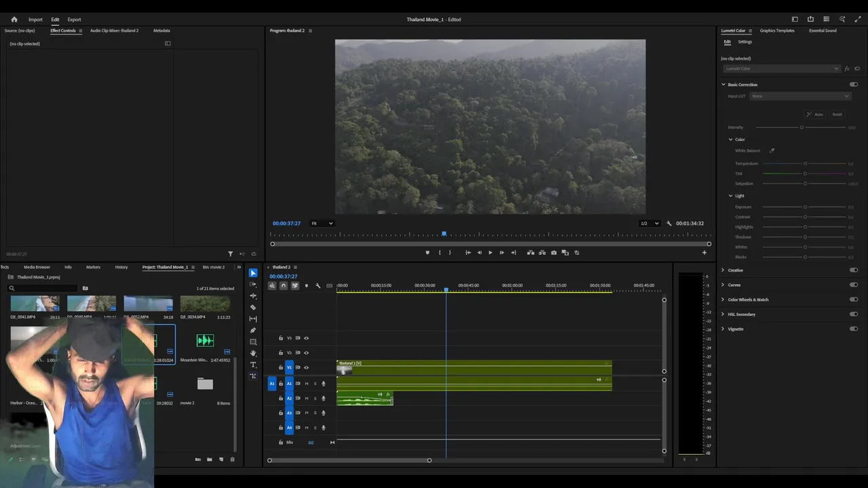Click the Home icon in top bar
Viewport: 868px width, 488px height.
pyautogui.click(x=14, y=20)
